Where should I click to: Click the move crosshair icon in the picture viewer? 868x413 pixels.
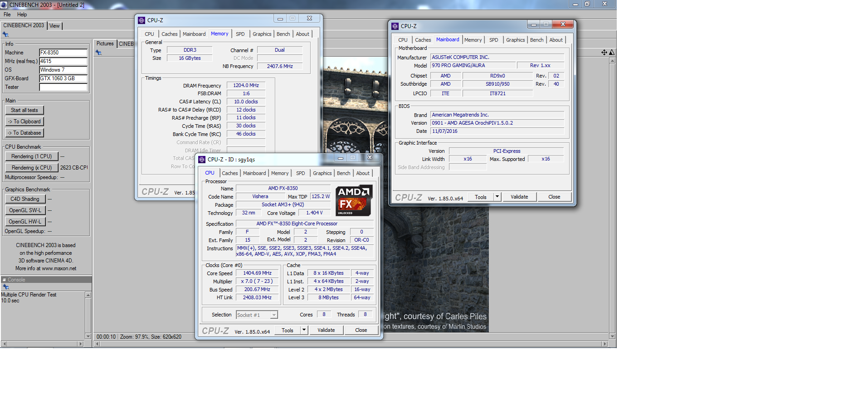tap(604, 53)
